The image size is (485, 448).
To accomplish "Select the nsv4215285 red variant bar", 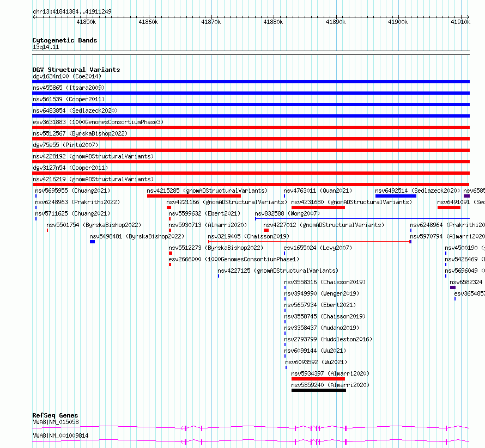I will click(x=194, y=196).
